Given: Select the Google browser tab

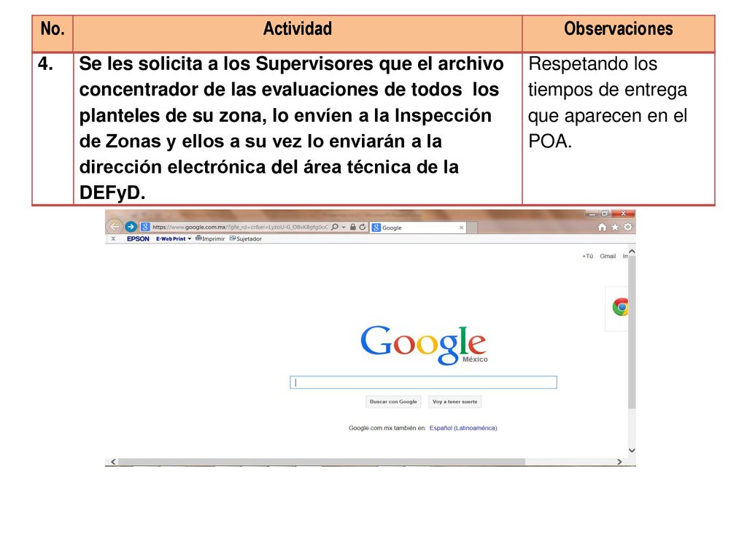Looking at the screenshot, I should (418, 227).
